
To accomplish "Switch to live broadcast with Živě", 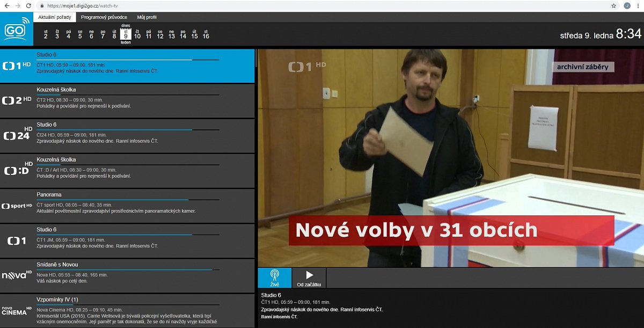I will click(x=274, y=278).
